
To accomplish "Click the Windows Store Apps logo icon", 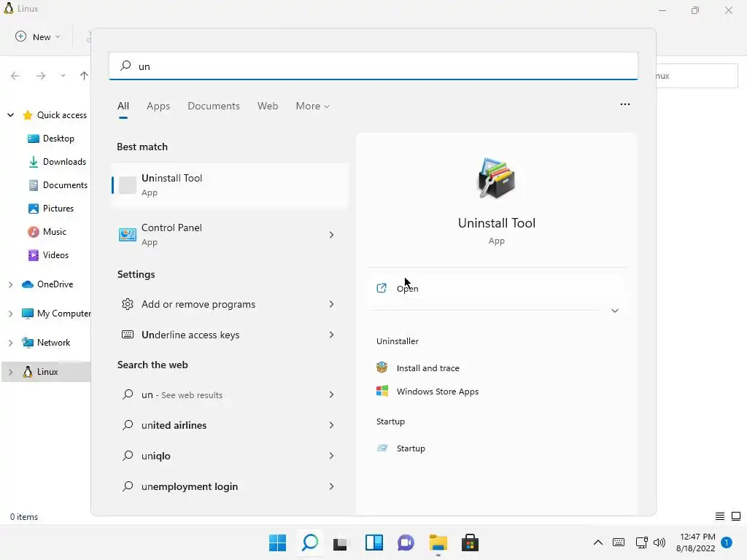I will pos(382,391).
